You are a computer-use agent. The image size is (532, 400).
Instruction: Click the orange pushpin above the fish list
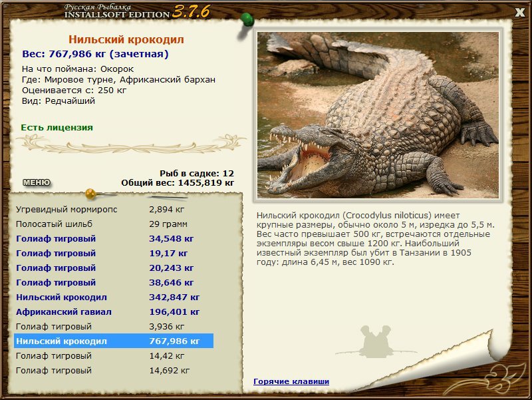(x=91, y=194)
